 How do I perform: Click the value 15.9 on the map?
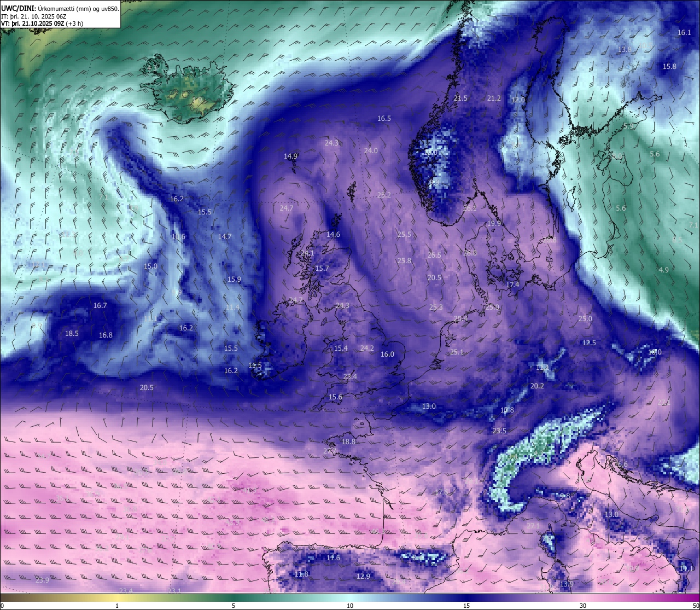pos(234,280)
